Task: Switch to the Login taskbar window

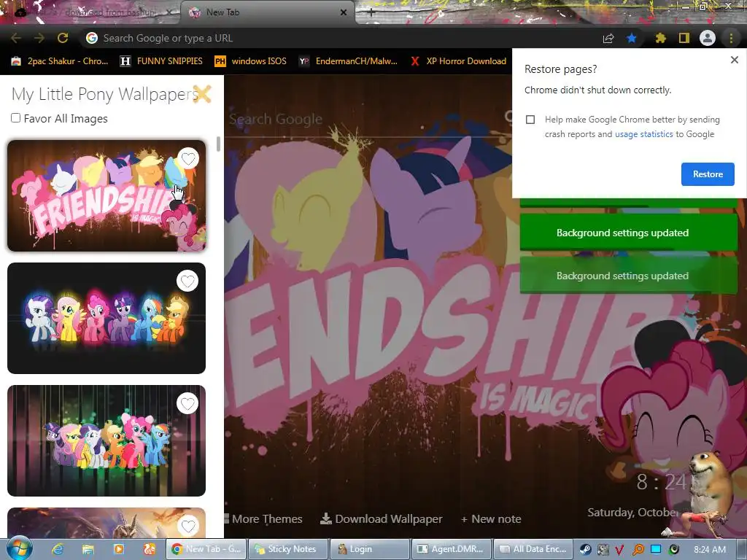Action: coord(370,549)
